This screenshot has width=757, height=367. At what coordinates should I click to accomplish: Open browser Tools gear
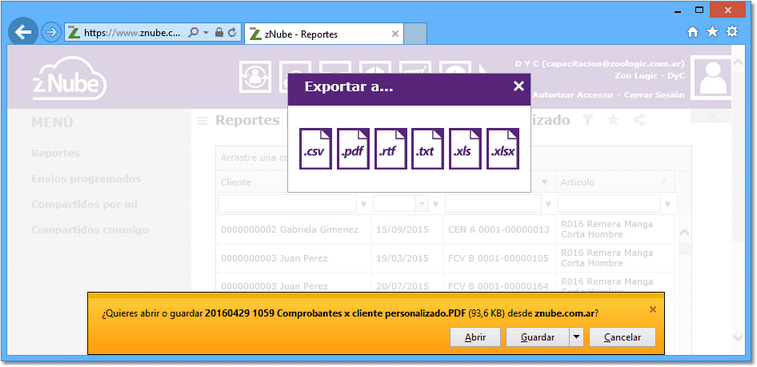[x=732, y=32]
